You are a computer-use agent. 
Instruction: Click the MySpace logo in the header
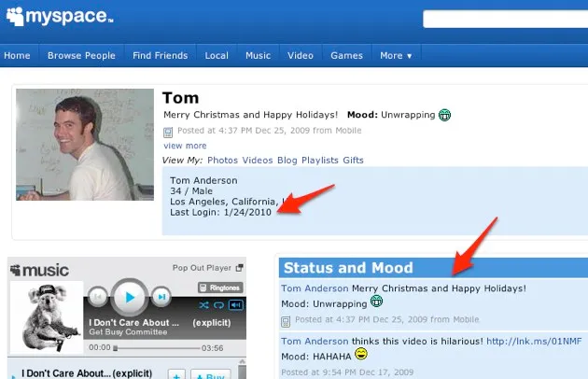pos(59,18)
